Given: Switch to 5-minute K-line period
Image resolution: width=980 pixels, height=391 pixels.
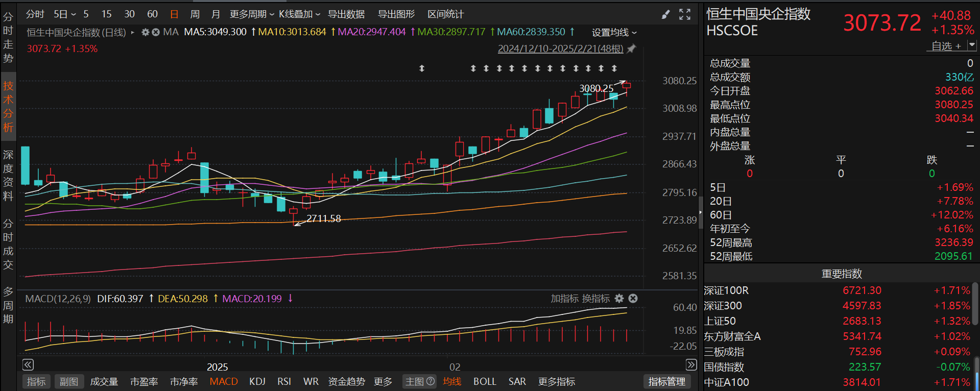Looking at the screenshot, I should tap(86, 14).
